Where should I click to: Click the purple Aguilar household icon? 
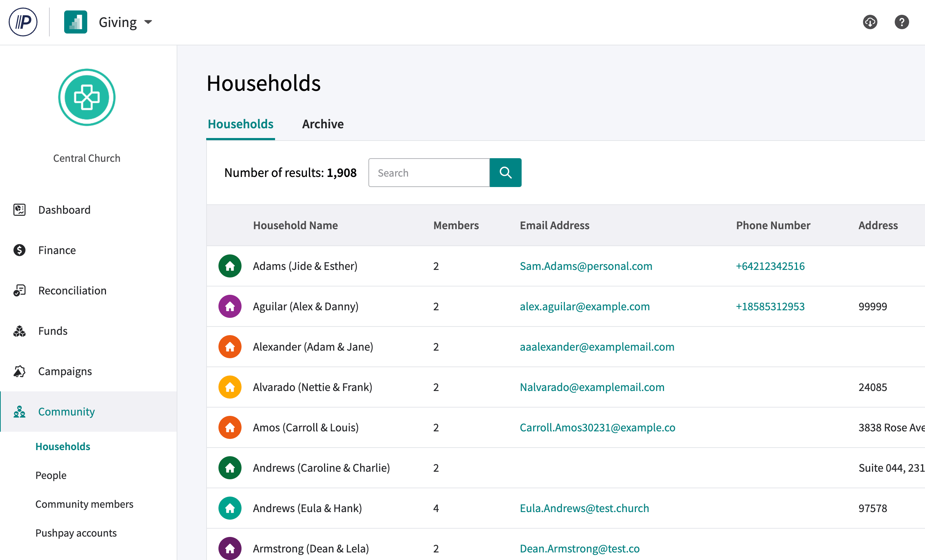(x=230, y=306)
